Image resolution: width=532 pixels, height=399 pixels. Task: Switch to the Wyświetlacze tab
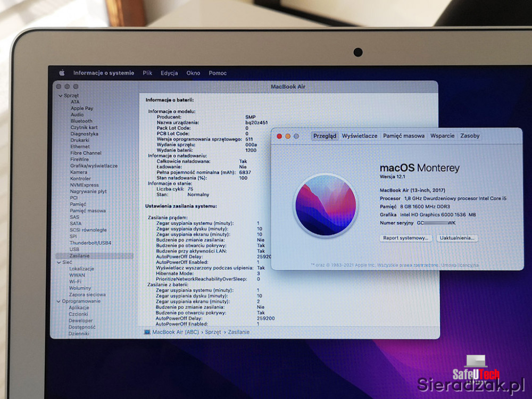point(360,136)
